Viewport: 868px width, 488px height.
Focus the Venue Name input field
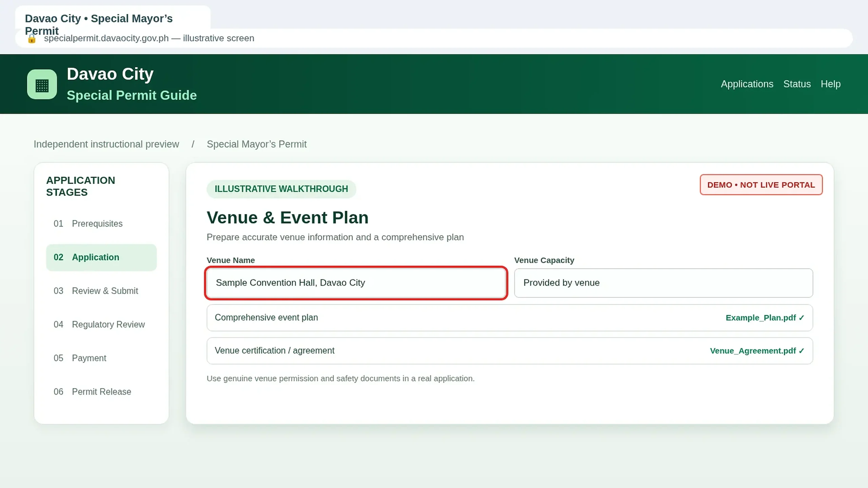[x=356, y=283]
